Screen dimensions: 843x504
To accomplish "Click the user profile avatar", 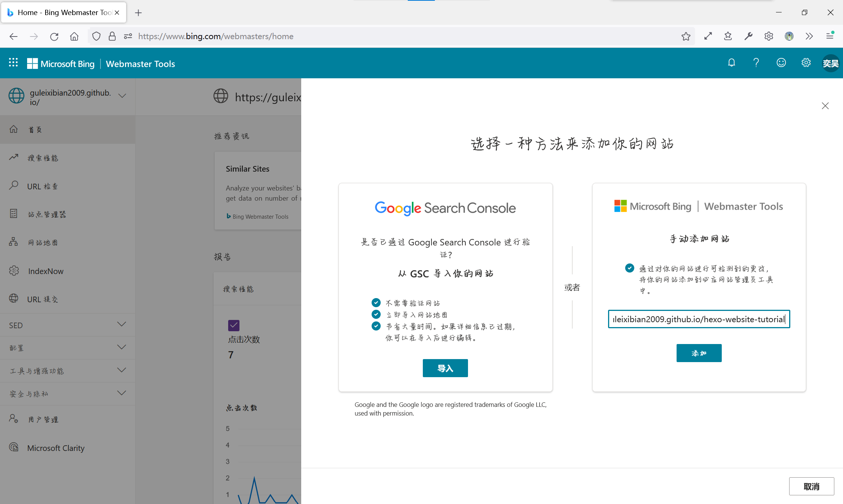I will 830,63.
